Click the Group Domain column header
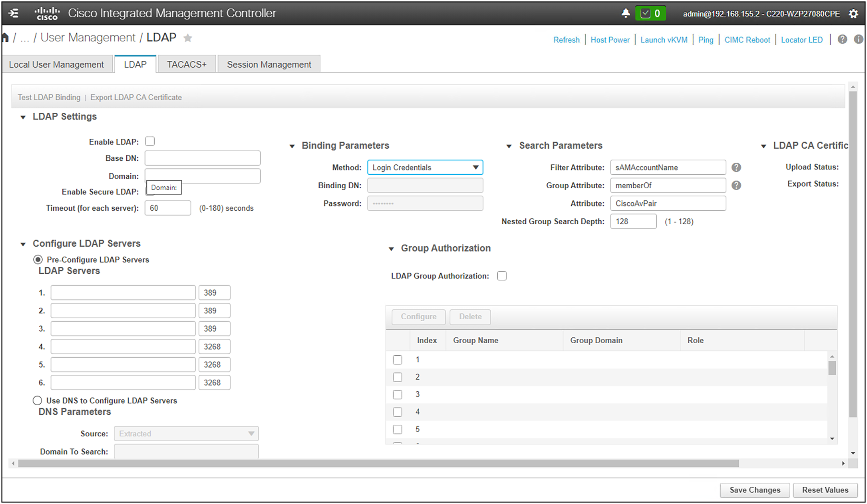Image resolution: width=867 pixels, height=504 pixels. point(596,340)
